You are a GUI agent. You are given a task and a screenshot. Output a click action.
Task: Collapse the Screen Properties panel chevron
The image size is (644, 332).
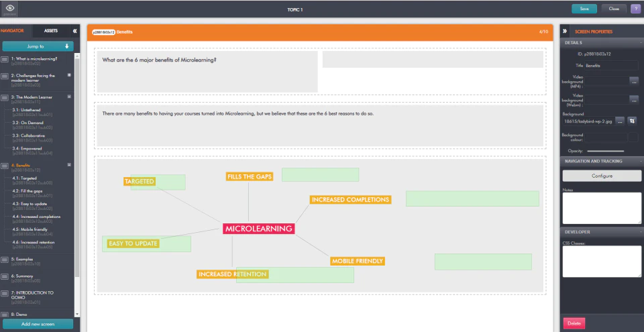(565, 32)
